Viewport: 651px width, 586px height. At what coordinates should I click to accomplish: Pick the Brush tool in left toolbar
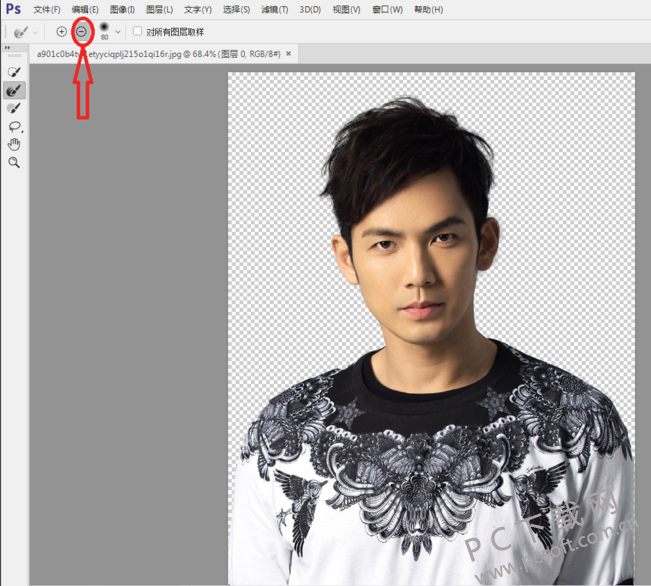coord(14,108)
